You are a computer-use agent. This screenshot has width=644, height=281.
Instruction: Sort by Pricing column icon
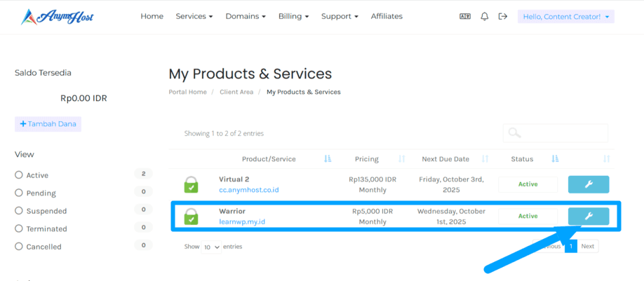[402, 159]
